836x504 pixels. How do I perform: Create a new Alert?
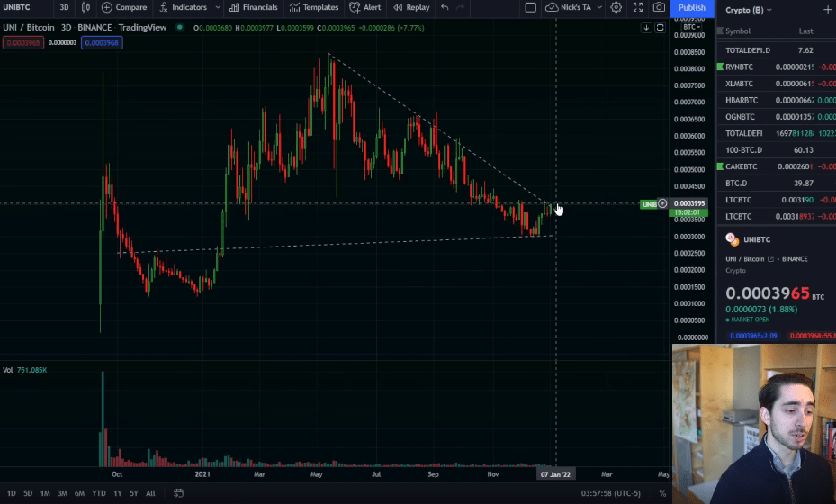point(365,7)
